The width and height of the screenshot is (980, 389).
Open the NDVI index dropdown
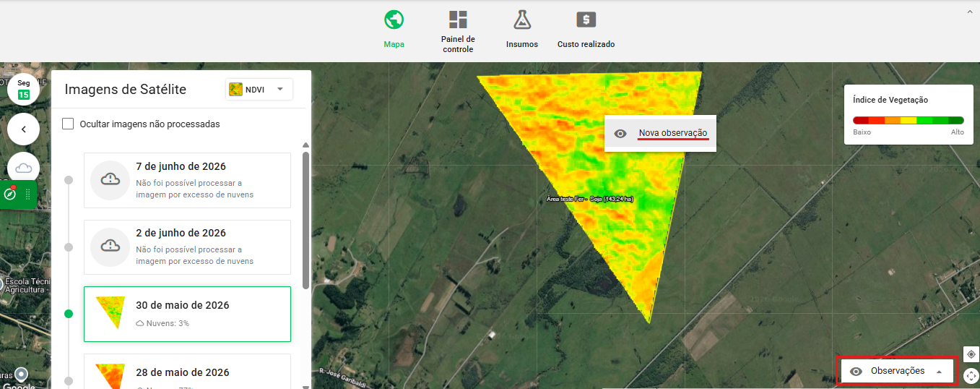(x=259, y=89)
